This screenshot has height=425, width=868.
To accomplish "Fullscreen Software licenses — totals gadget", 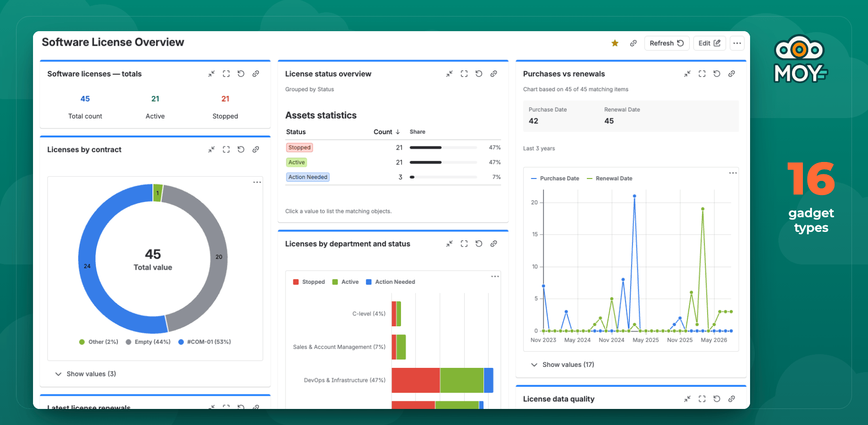I will tap(226, 74).
